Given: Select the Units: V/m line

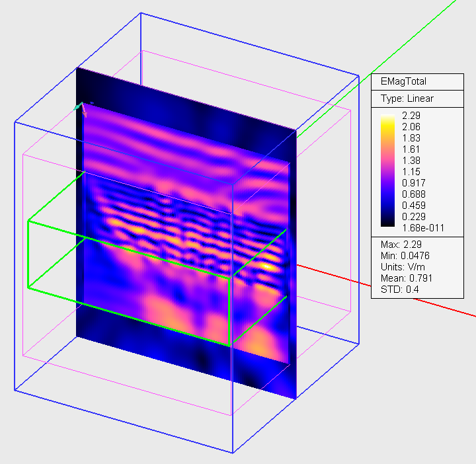Looking at the screenshot, I should point(403,267).
